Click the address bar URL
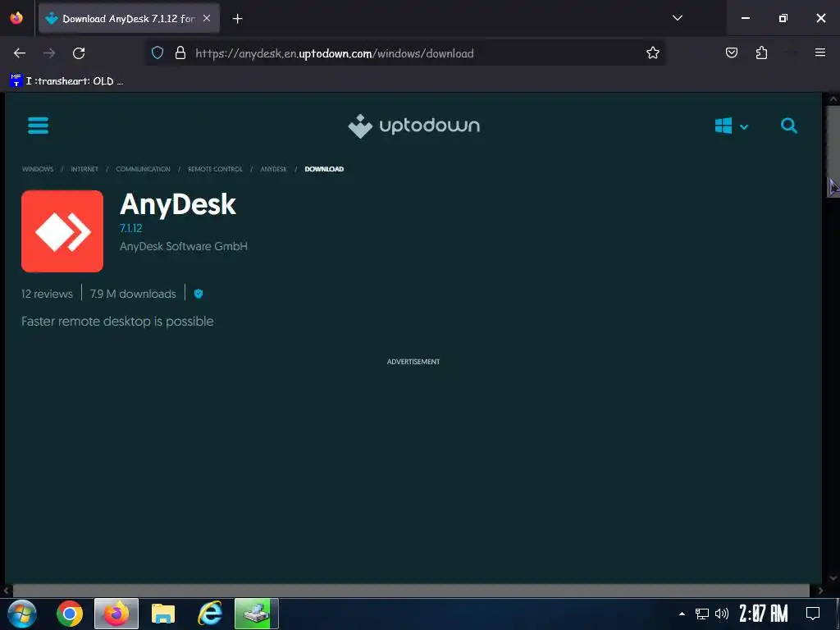This screenshot has width=840, height=630. 335,53
